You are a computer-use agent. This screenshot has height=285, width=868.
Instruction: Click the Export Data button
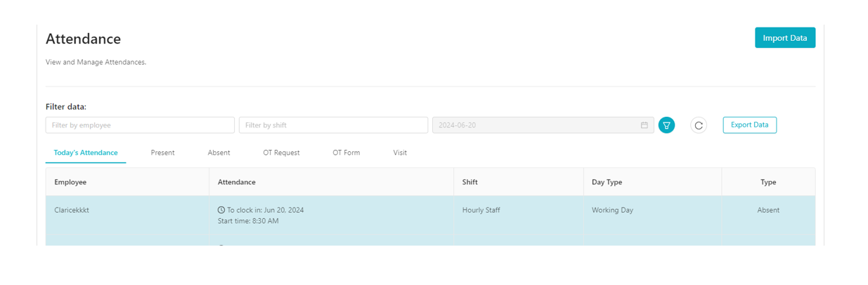click(x=750, y=125)
